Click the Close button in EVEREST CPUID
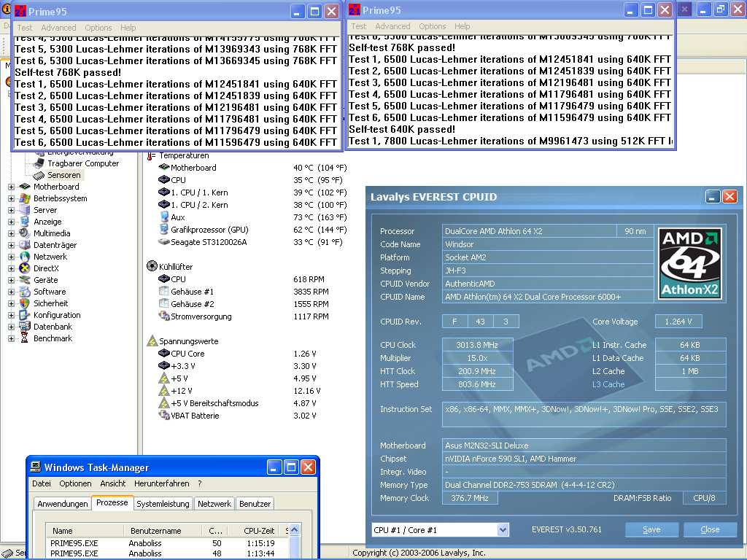 tap(710, 529)
